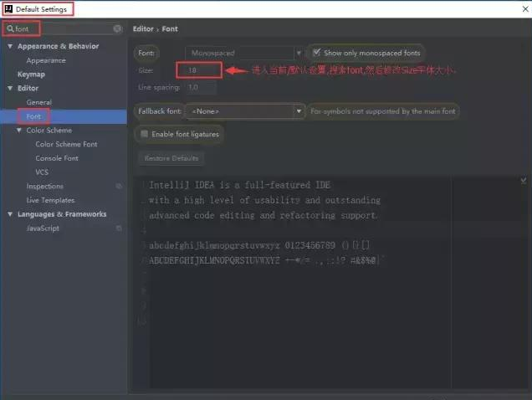Click the Line spacing input field
Screen dimensions: 532x400
coord(199,87)
